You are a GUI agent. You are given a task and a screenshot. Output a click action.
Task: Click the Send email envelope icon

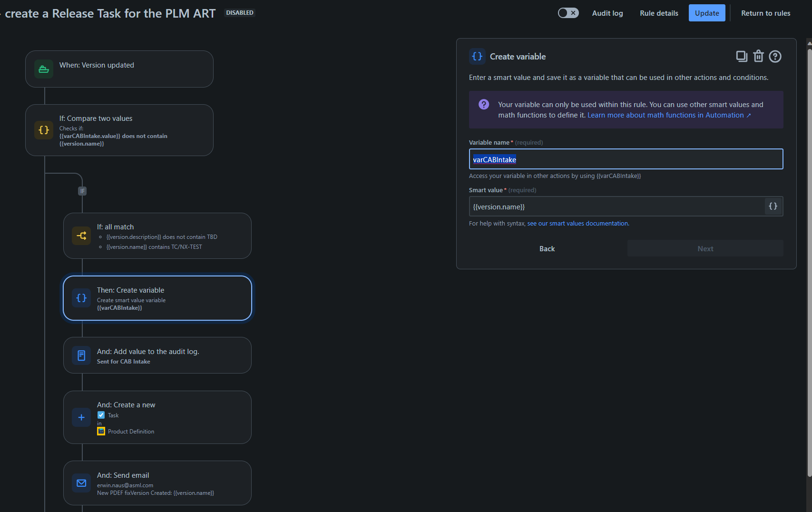81,483
